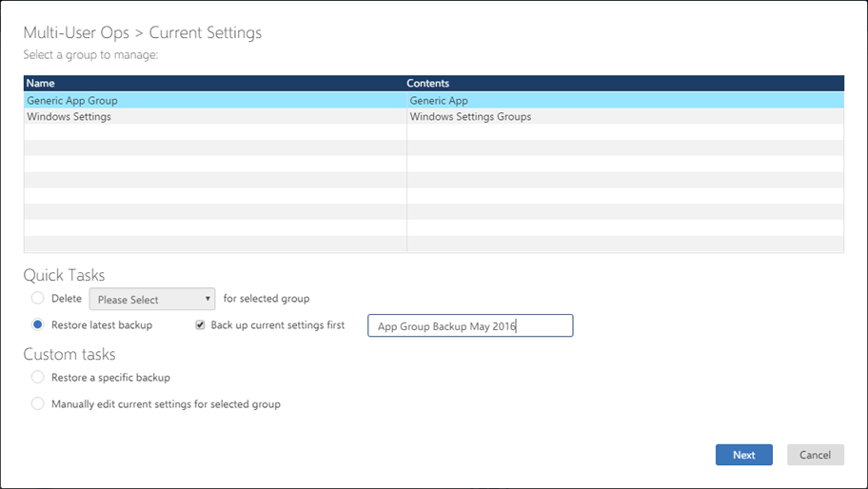Cancel the dialog with Cancel button
The image size is (868, 489).
click(x=815, y=455)
